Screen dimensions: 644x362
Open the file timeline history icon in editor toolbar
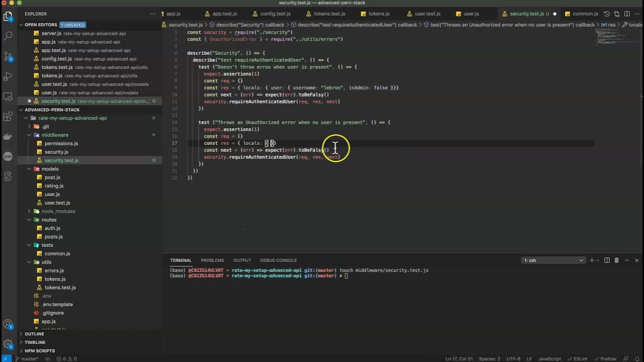pyautogui.click(x=607, y=14)
